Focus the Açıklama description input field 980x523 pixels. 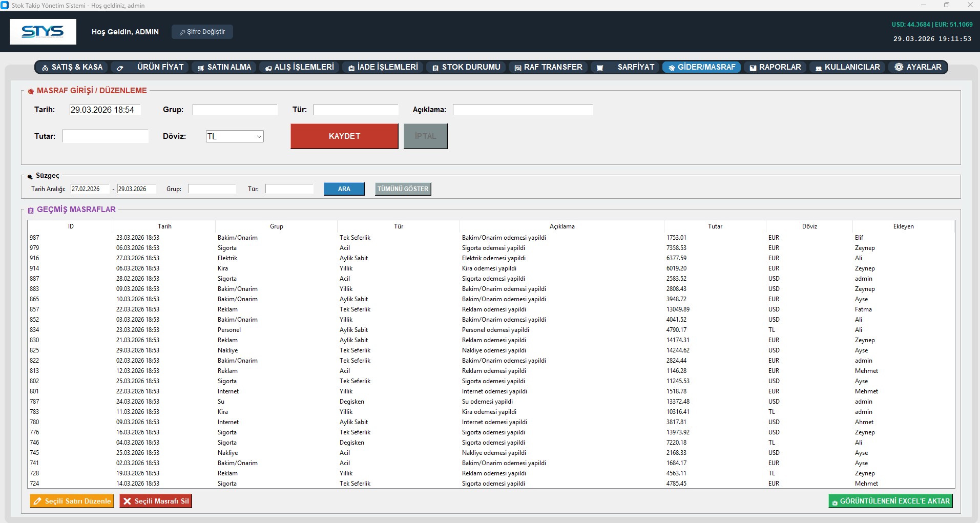[523, 110]
